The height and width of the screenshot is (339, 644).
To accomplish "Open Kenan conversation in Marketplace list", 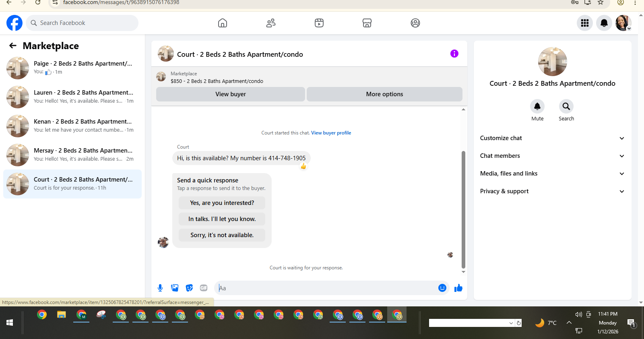I will 72,126.
